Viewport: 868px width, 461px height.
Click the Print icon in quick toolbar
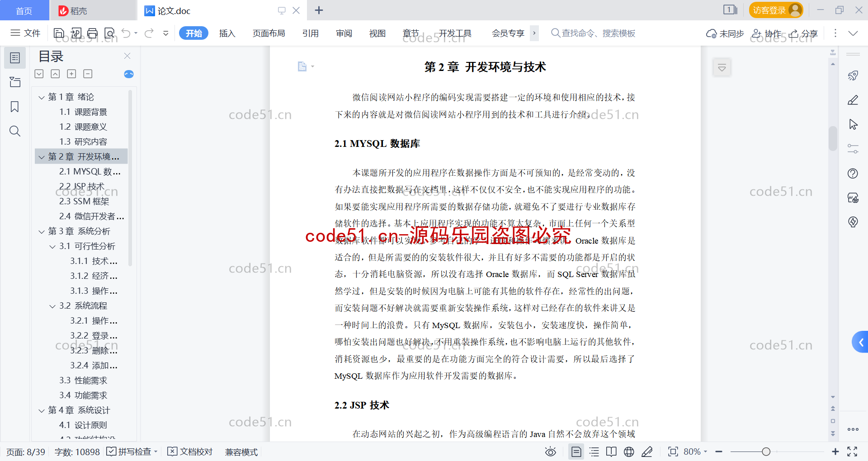[x=93, y=33]
